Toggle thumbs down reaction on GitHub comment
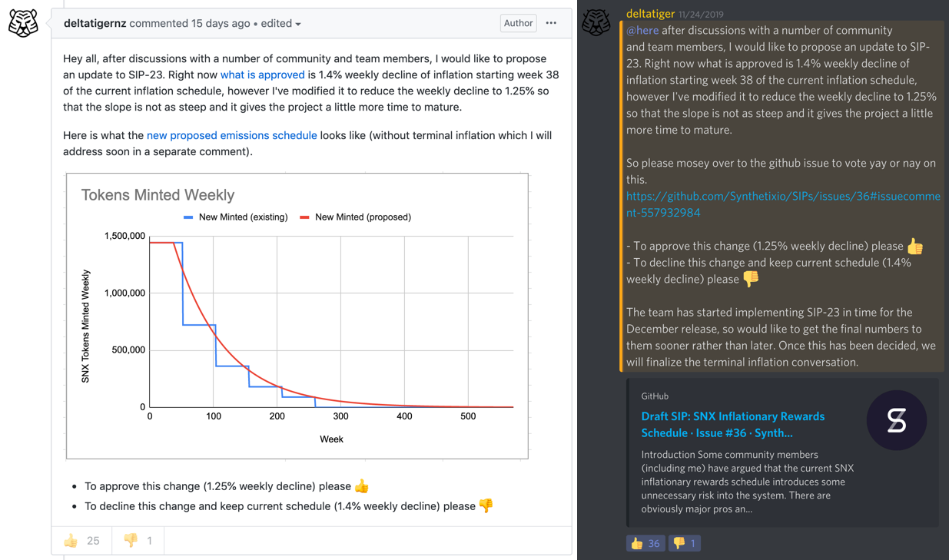This screenshot has width=949, height=560. [138, 541]
